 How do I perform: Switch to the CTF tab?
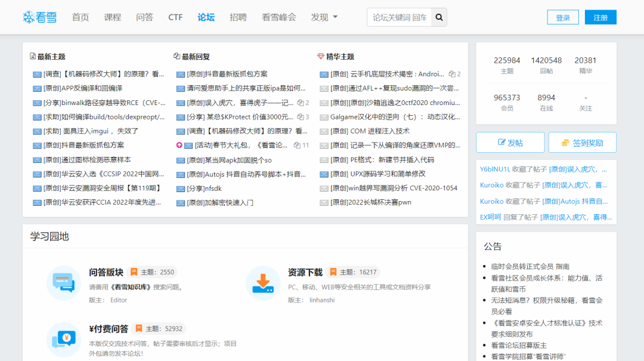coord(175,17)
